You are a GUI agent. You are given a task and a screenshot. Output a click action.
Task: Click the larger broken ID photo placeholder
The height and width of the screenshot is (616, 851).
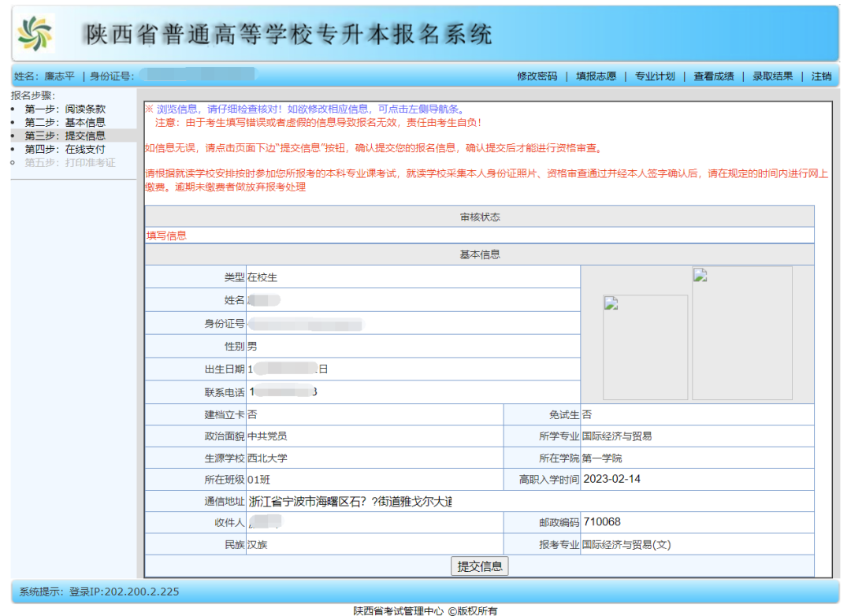(741, 332)
